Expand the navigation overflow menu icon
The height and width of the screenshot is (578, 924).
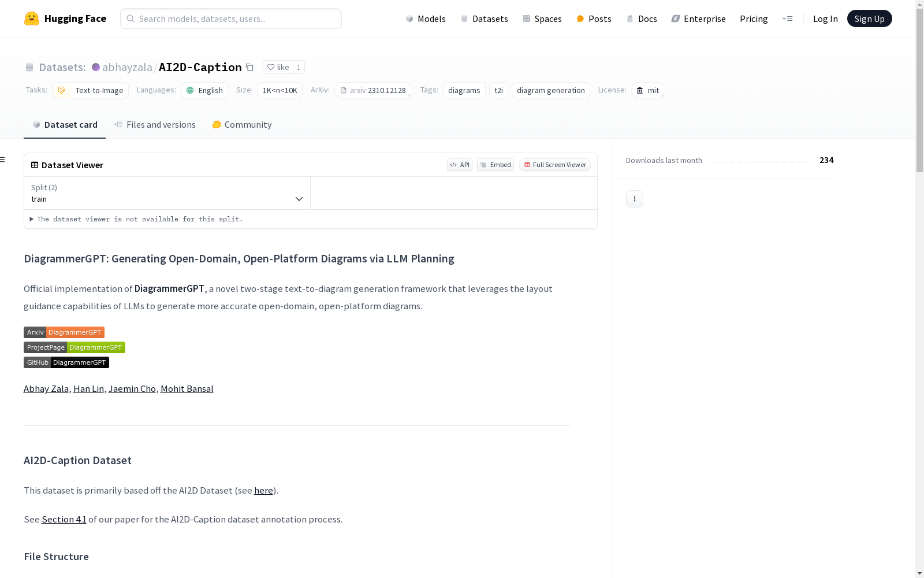coord(787,18)
